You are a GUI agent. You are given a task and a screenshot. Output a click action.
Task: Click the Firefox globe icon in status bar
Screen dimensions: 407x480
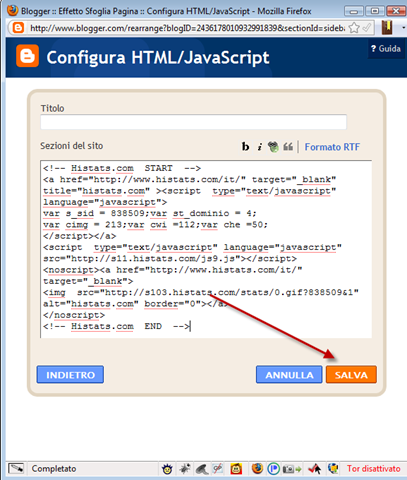pyautogui.click(x=257, y=468)
